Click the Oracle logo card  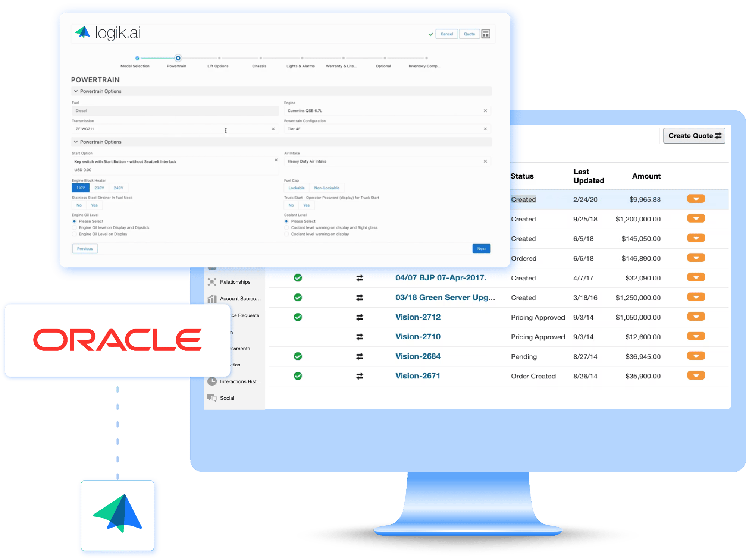[117, 340]
